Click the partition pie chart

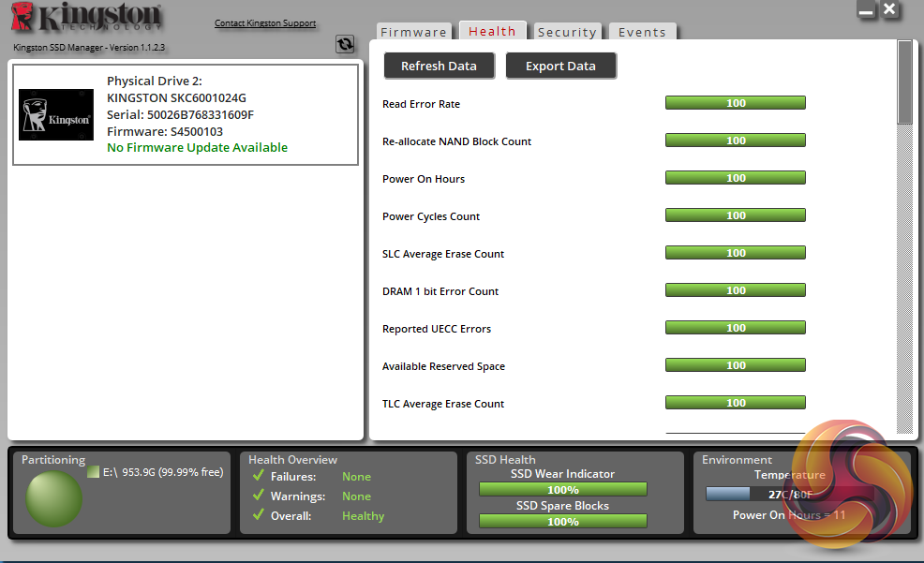[53, 498]
